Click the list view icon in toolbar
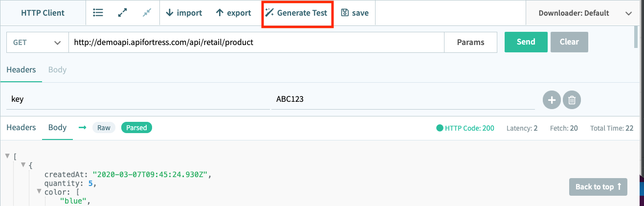Screen dimensions: 644x206 click(x=98, y=13)
